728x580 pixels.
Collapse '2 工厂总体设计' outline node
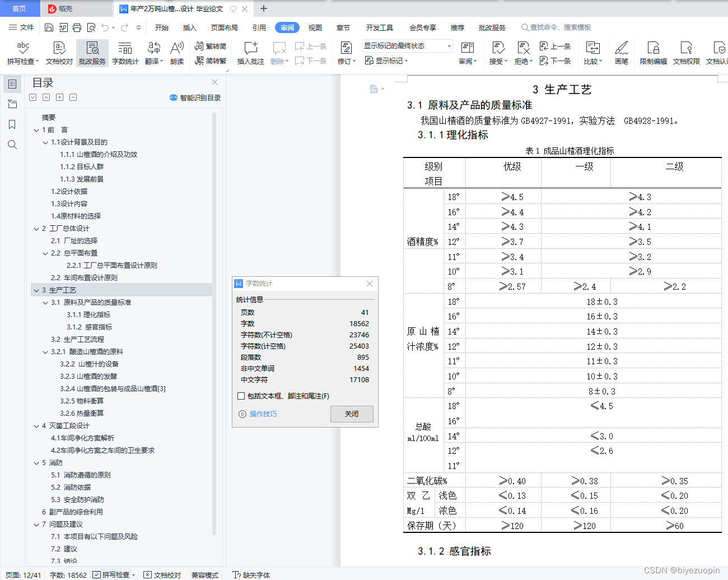36,229
